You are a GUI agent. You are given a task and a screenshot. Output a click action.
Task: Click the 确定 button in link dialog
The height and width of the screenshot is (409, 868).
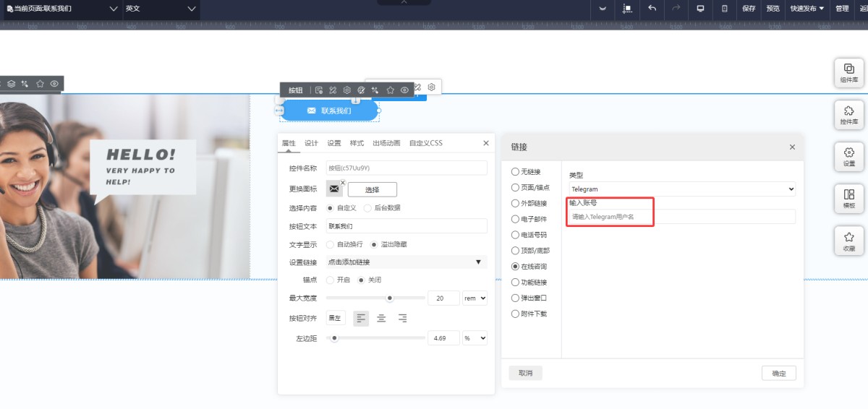click(x=778, y=374)
